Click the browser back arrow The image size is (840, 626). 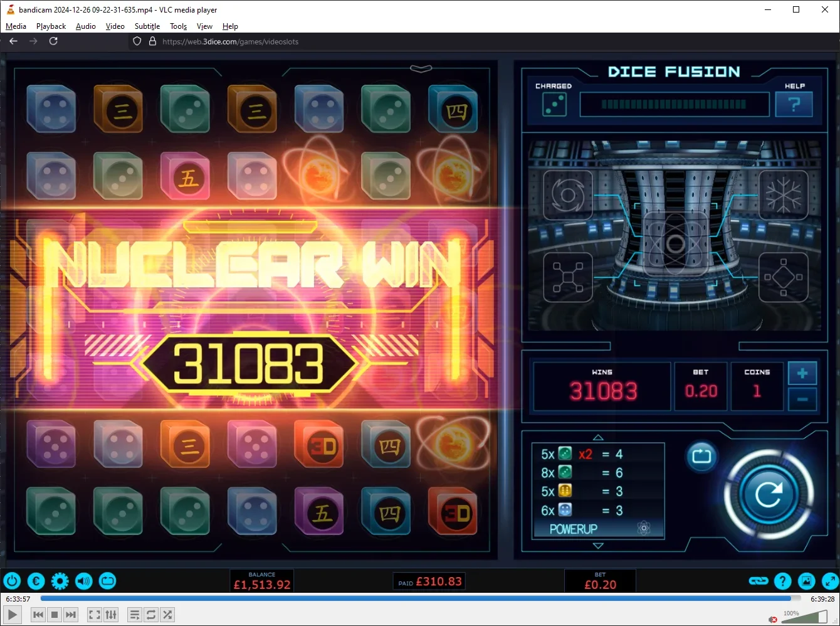14,41
